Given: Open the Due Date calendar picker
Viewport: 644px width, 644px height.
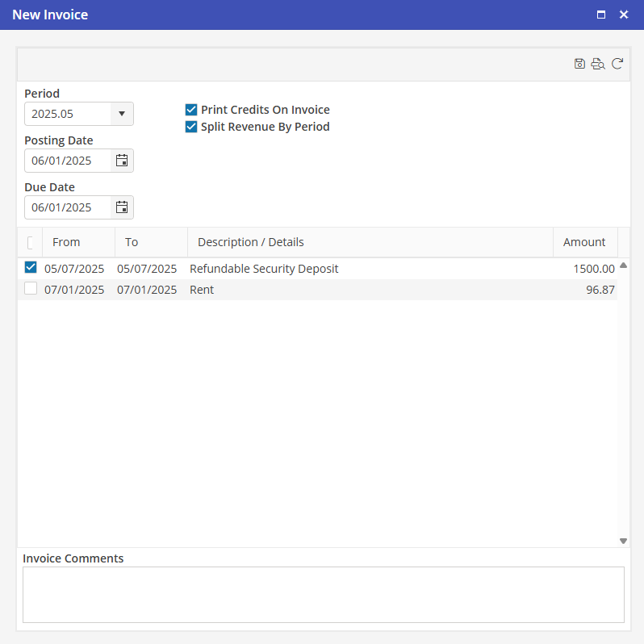Looking at the screenshot, I should tap(122, 207).
